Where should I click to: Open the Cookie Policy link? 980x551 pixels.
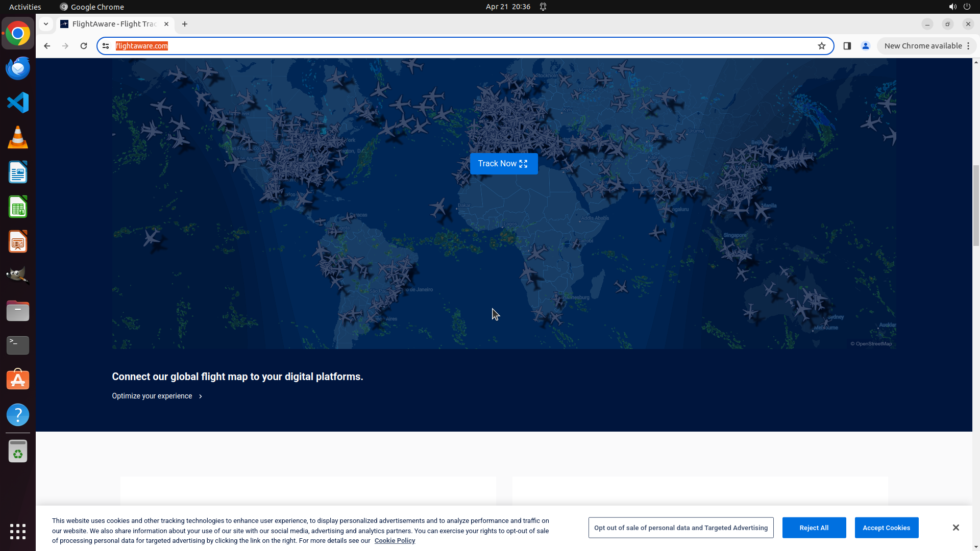pyautogui.click(x=395, y=541)
